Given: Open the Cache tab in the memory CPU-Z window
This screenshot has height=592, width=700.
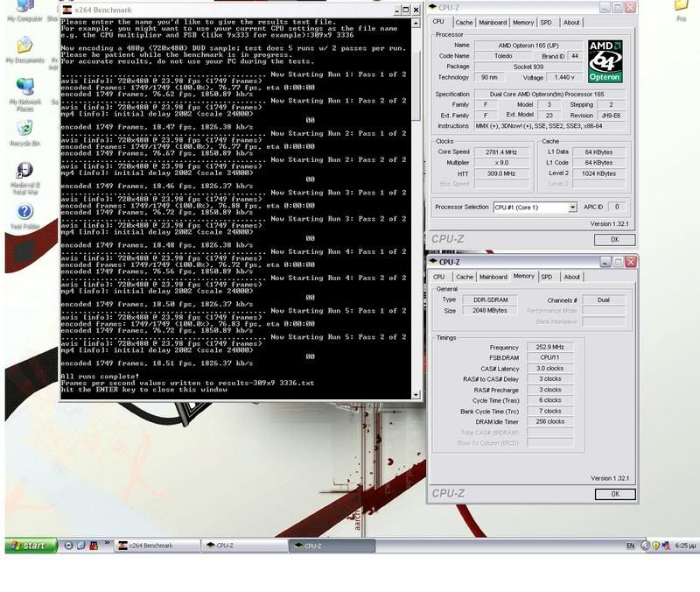Looking at the screenshot, I should [465, 277].
